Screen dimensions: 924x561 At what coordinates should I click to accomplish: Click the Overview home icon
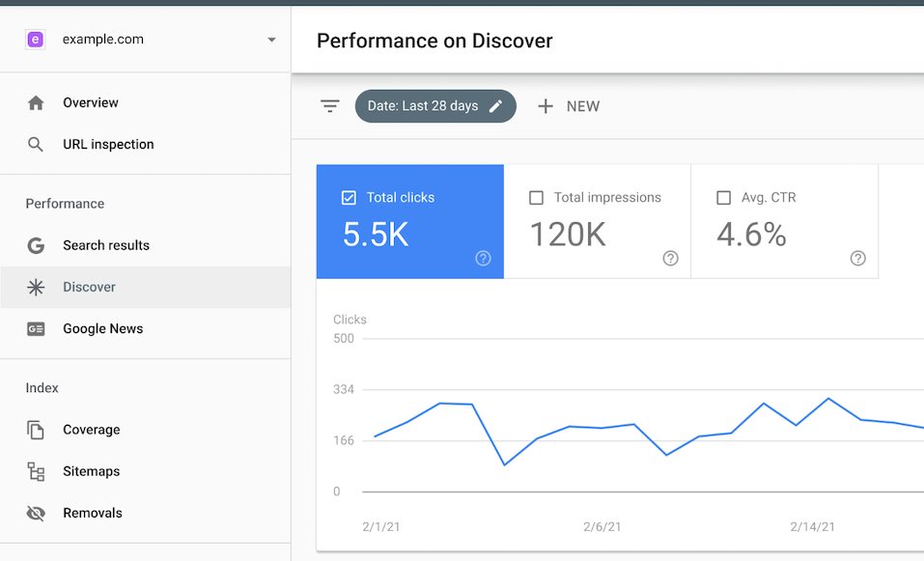click(36, 103)
